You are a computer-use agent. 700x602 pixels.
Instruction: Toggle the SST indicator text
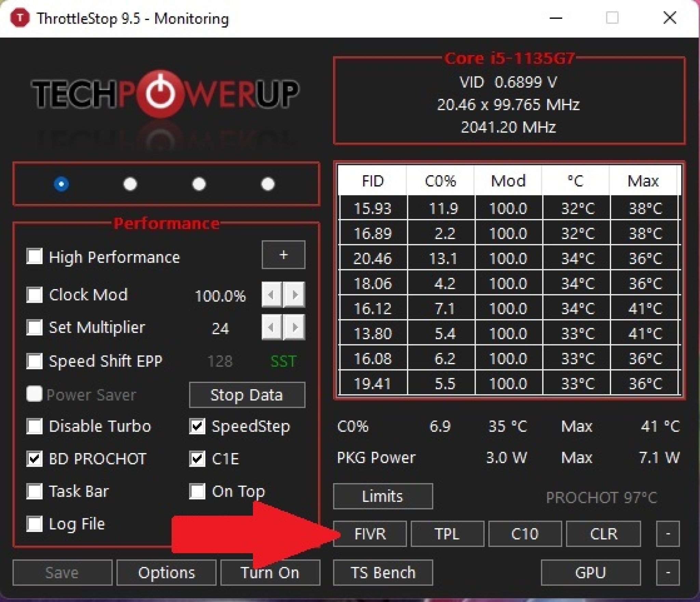pyautogui.click(x=283, y=361)
